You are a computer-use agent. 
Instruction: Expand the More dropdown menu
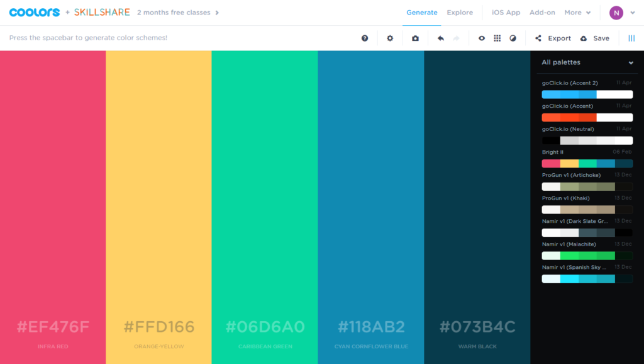(x=577, y=13)
